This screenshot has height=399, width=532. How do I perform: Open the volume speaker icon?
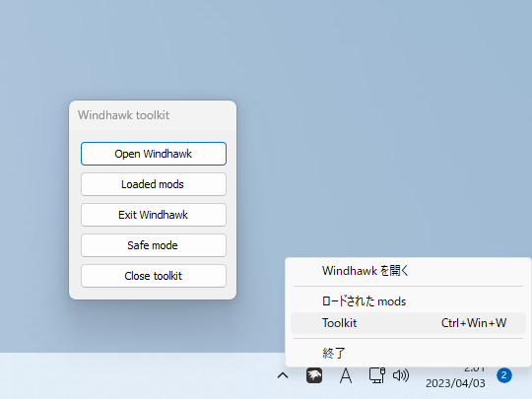(x=401, y=375)
